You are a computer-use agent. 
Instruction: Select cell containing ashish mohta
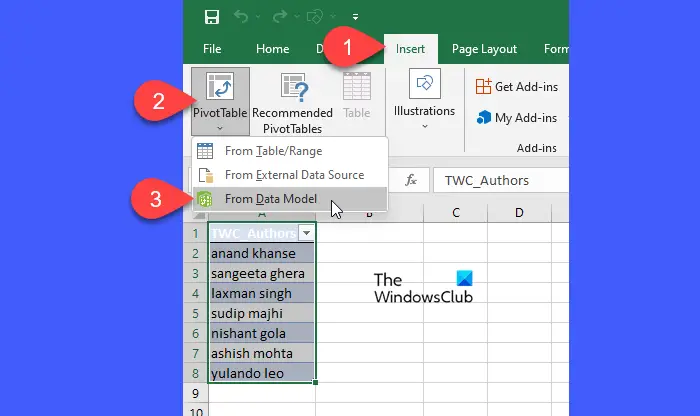click(x=262, y=353)
